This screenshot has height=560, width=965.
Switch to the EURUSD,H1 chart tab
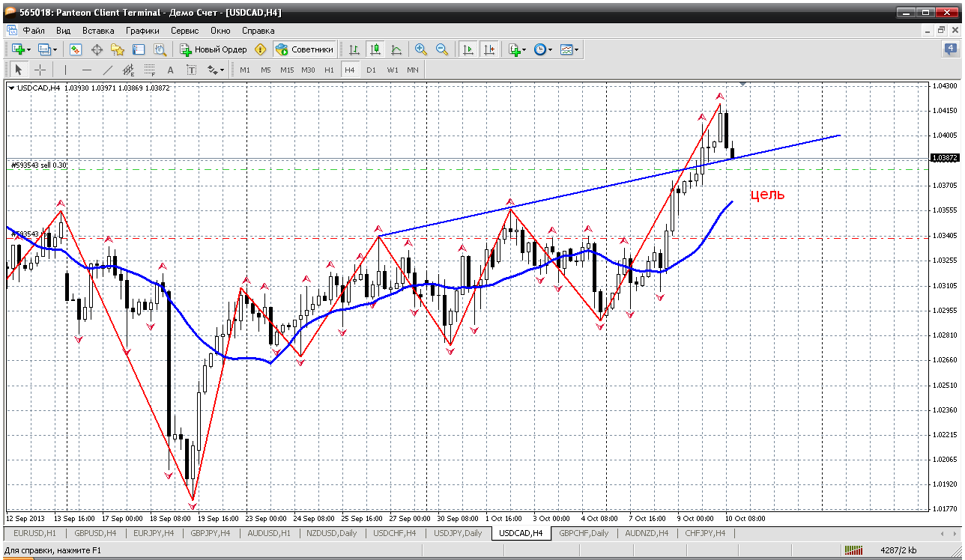click(34, 533)
